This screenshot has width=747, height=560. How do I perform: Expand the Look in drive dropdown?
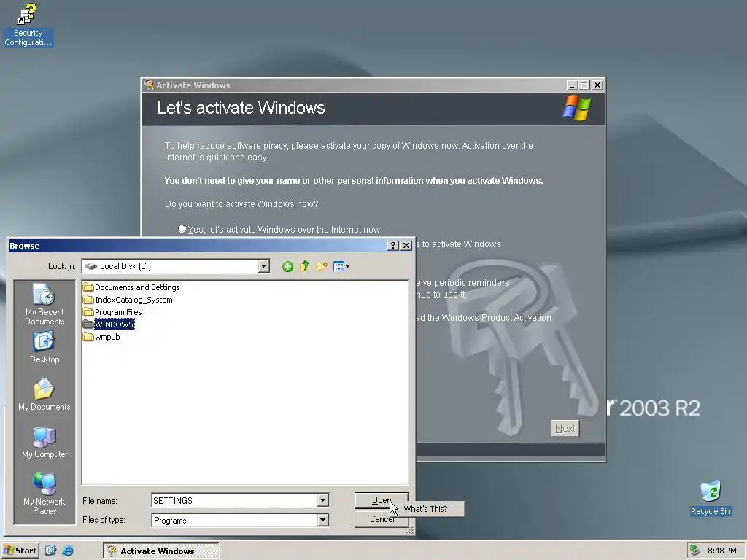tap(263, 266)
